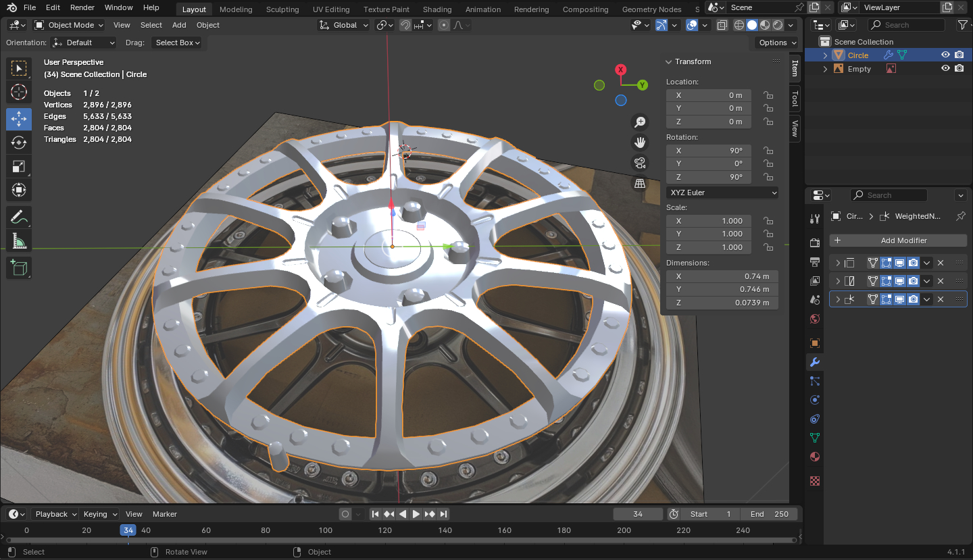Open the Drag Select Box dropdown
Screen dimensions: 973x560
click(x=176, y=43)
